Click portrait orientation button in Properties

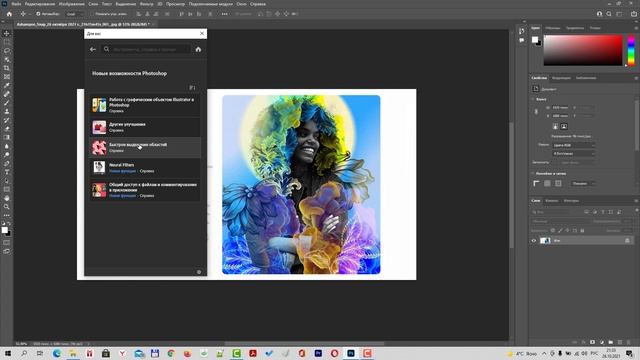click(555, 127)
